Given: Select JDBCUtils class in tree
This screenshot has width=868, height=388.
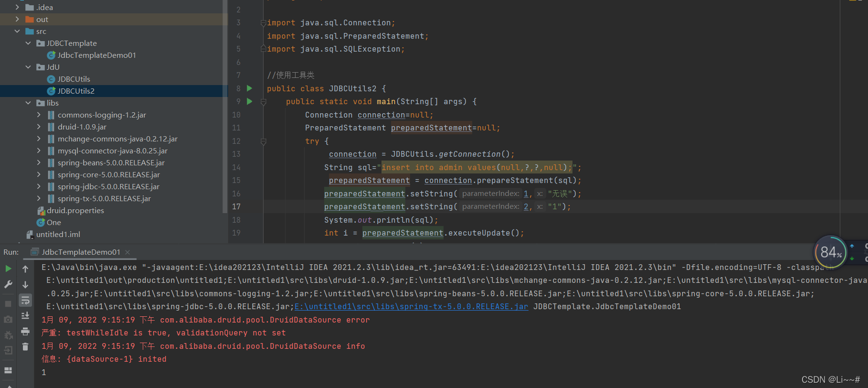Looking at the screenshot, I should coord(74,79).
